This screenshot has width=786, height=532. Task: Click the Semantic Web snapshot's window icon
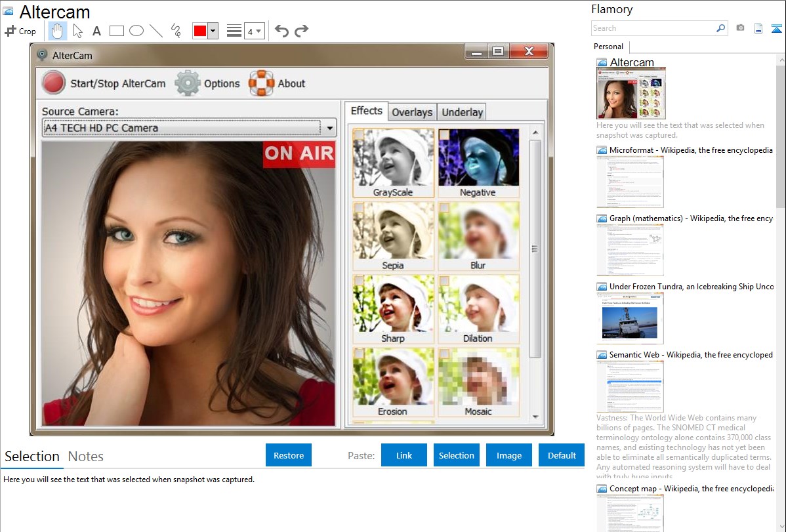[x=602, y=355]
